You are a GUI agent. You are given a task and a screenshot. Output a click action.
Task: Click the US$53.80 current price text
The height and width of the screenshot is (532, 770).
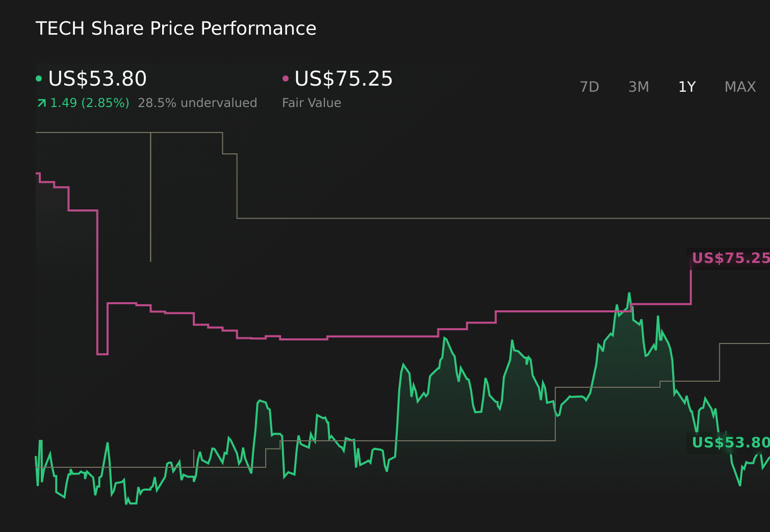(x=97, y=78)
